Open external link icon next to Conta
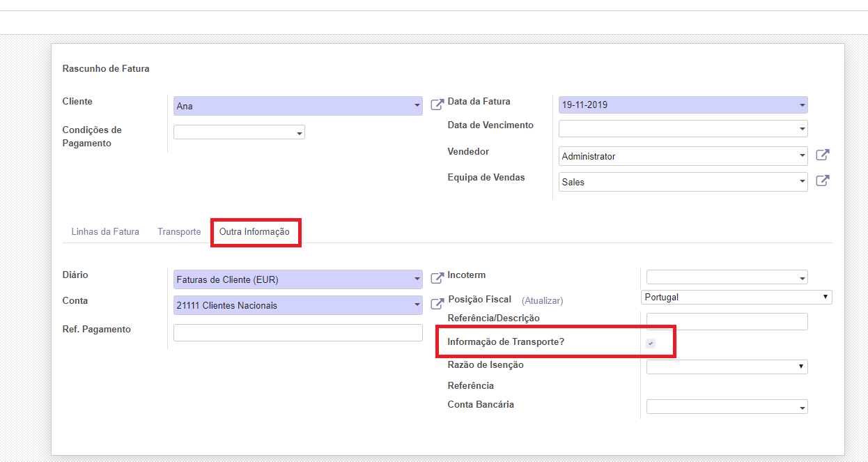 point(437,305)
